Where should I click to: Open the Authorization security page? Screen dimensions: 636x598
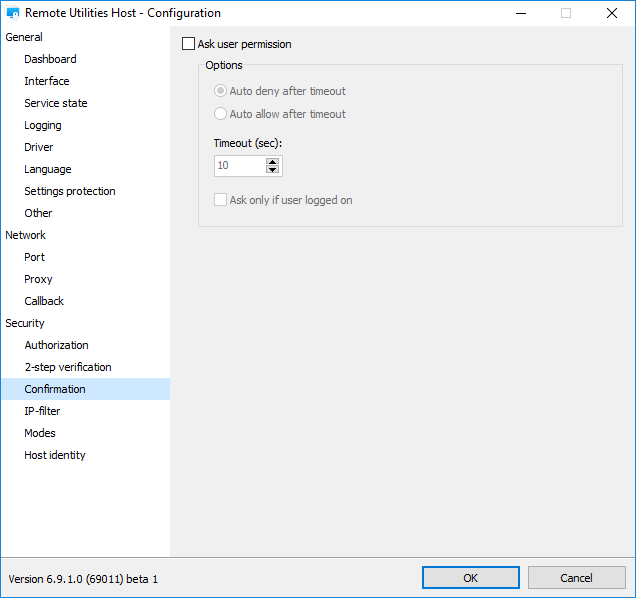(56, 345)
